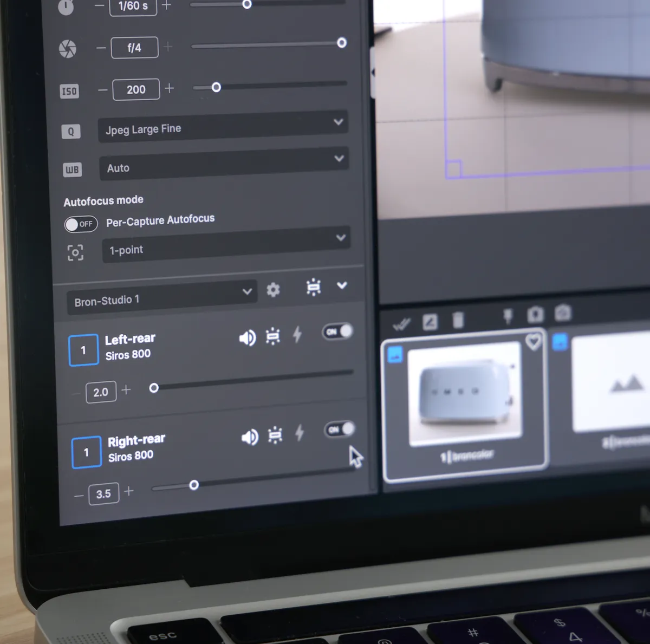Screen dimensions: 650x644
Task: Click the f/4 aperture value field
Action: (x=135, y=48)
